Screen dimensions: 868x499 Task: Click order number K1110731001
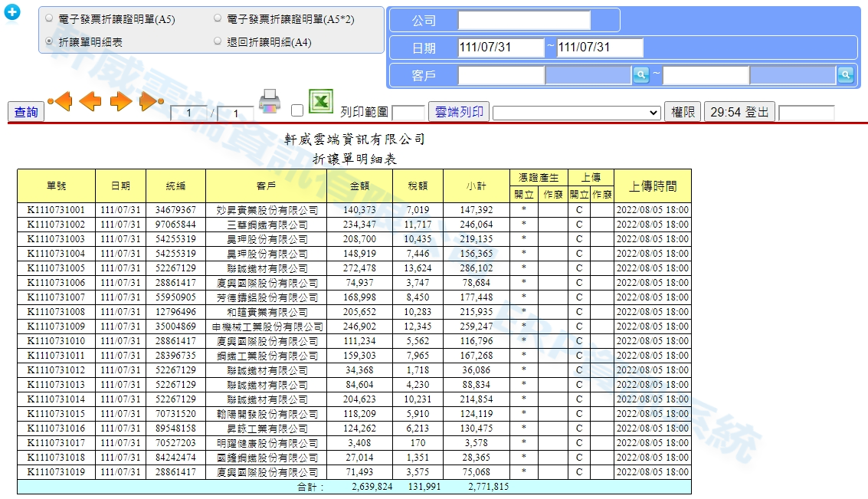tap(57, 210)
